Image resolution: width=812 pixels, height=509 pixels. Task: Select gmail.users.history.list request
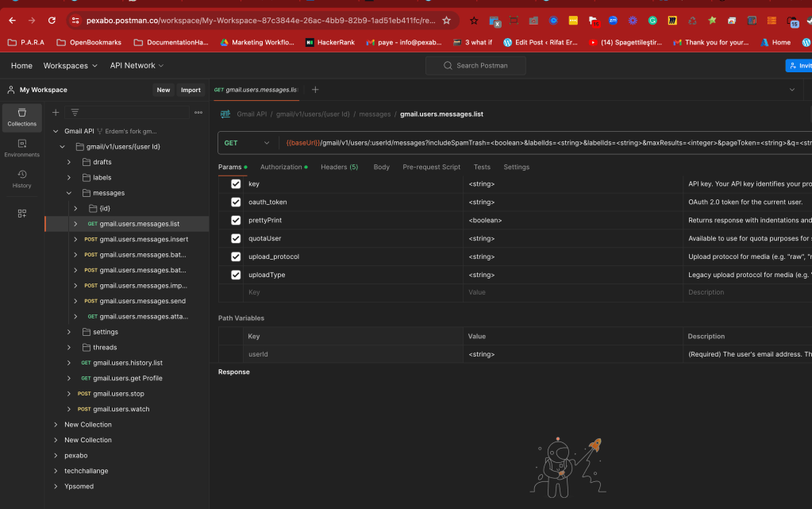click(x=127, y=363)
